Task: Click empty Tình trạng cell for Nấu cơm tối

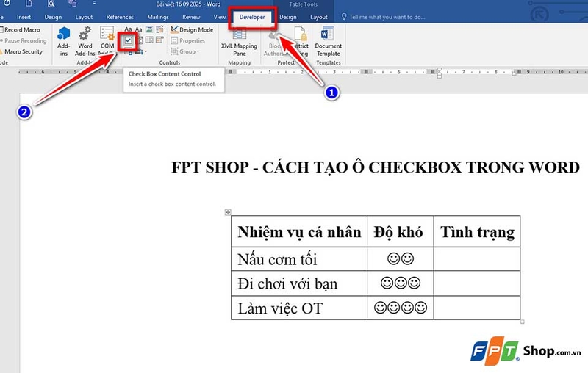Action: click(477, 258)
